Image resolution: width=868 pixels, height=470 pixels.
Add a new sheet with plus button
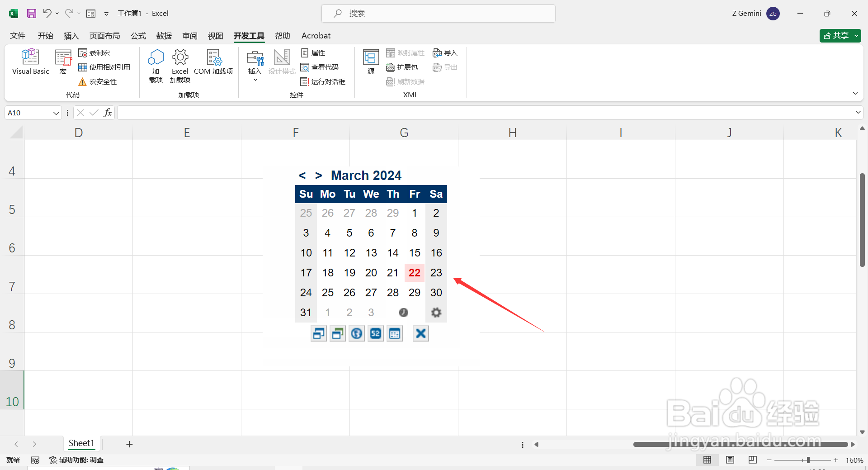[129, 444]
